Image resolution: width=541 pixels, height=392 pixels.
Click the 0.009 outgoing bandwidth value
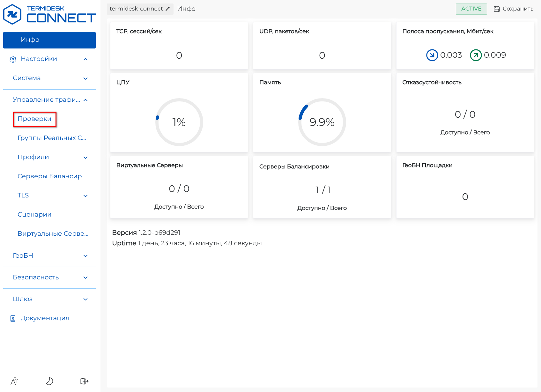coord(495,55)
